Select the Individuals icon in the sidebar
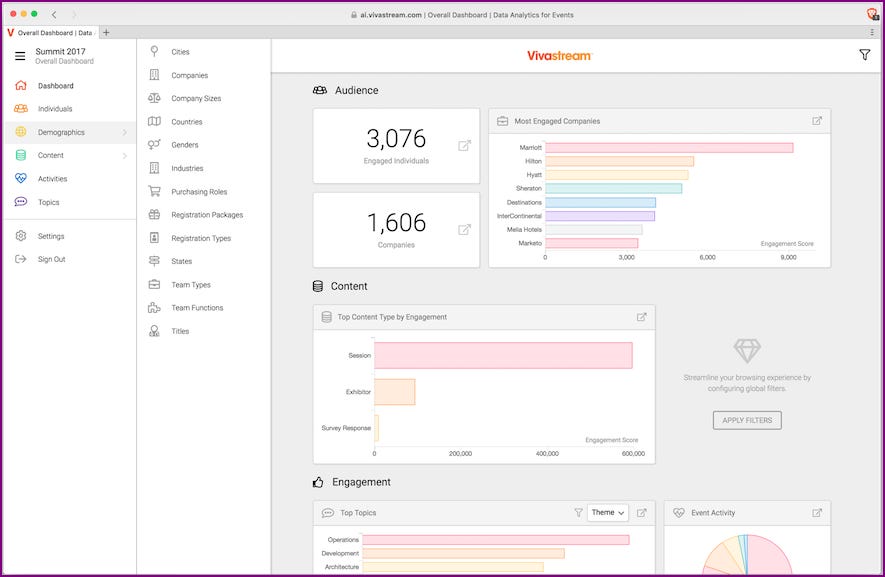The image size is (885, 577). click(x=20, y=108)
